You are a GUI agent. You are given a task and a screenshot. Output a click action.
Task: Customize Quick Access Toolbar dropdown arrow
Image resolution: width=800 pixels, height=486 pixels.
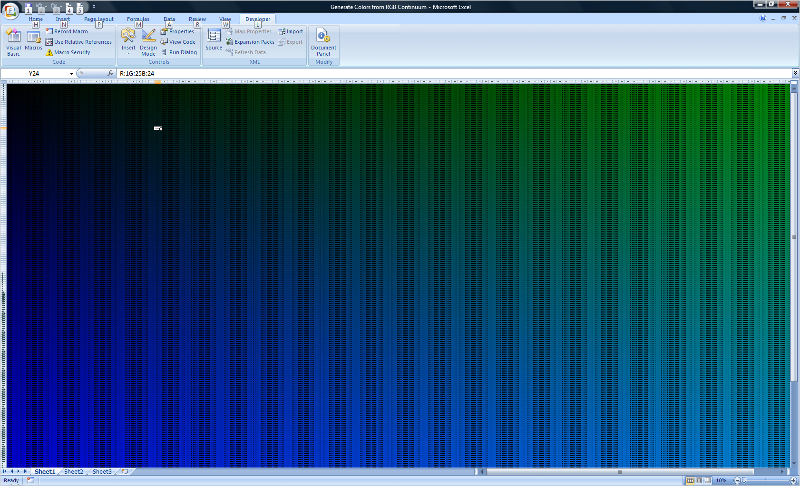94,7
